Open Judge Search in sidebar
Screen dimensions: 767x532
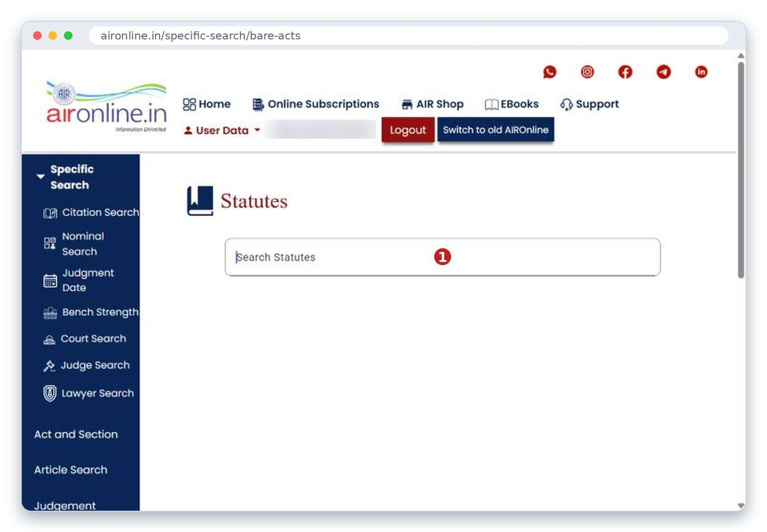click(87, 365)
